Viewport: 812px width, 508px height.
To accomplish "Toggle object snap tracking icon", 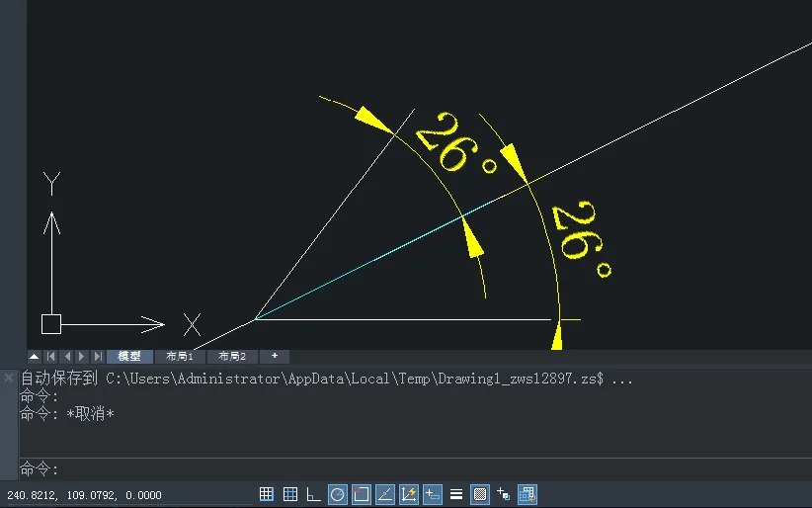I will coord(385,494).
